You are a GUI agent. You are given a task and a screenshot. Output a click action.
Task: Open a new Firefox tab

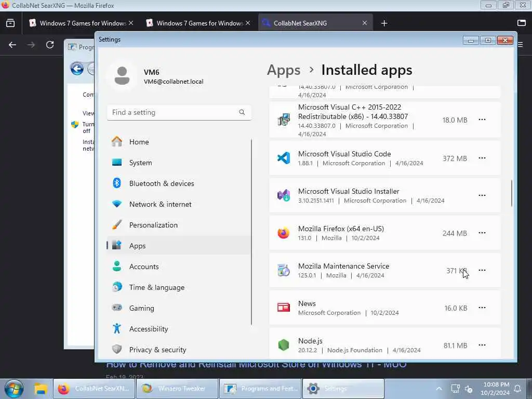pos(384,23)
